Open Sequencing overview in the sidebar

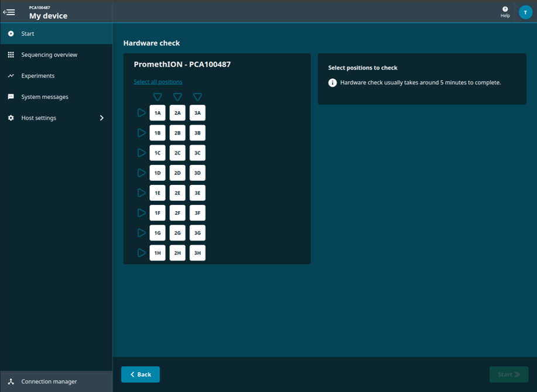(56, 55)
